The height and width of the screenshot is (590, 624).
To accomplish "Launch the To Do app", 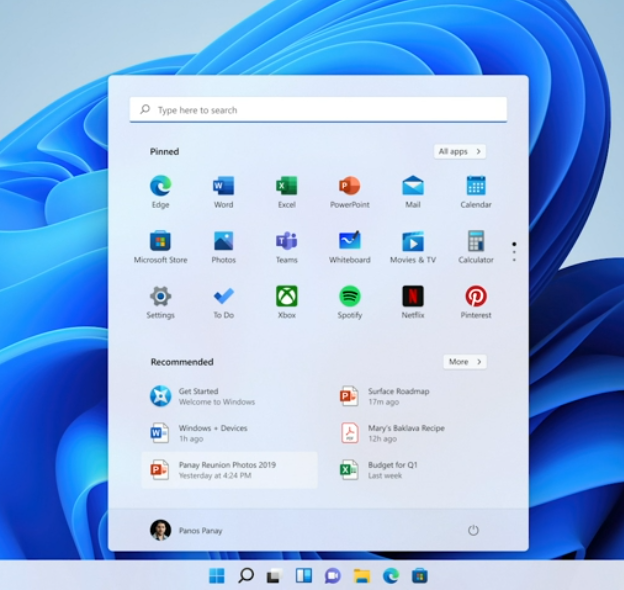I will (x=223, y=302).
